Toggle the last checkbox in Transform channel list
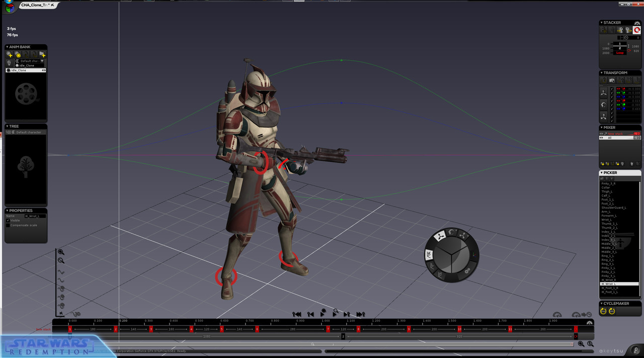This screenshot has height=358, width=644. point(612,121)
